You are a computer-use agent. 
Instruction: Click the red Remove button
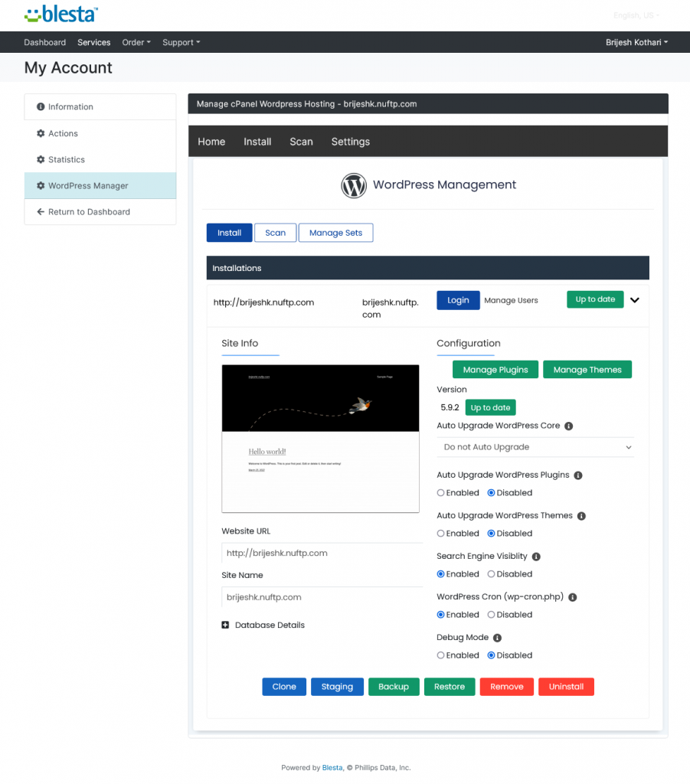tap(506, 687)
